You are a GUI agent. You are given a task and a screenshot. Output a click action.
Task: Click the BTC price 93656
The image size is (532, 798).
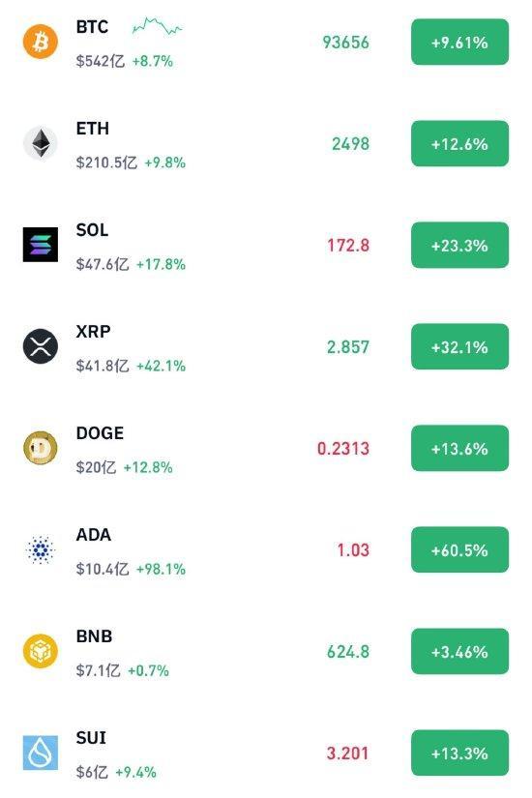(345, 43)
